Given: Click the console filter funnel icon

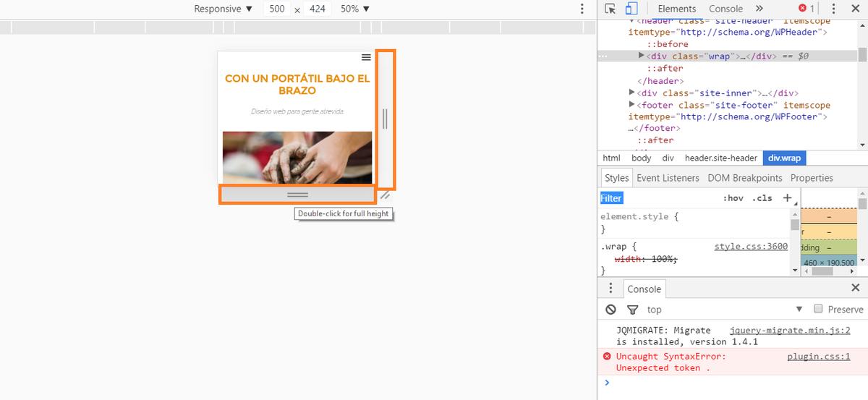Looking at the screenshot, I should (x=632, y=309).
